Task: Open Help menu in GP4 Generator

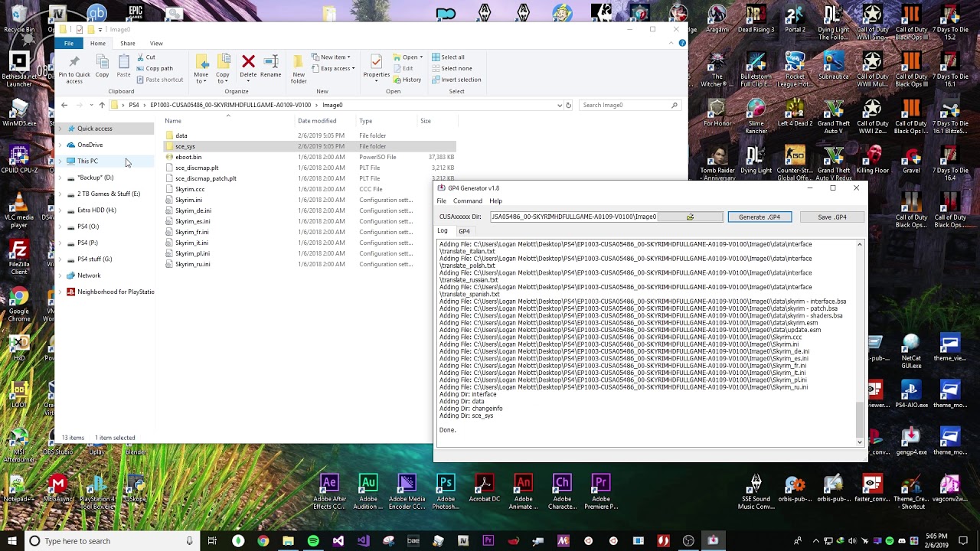Action: 496,201
